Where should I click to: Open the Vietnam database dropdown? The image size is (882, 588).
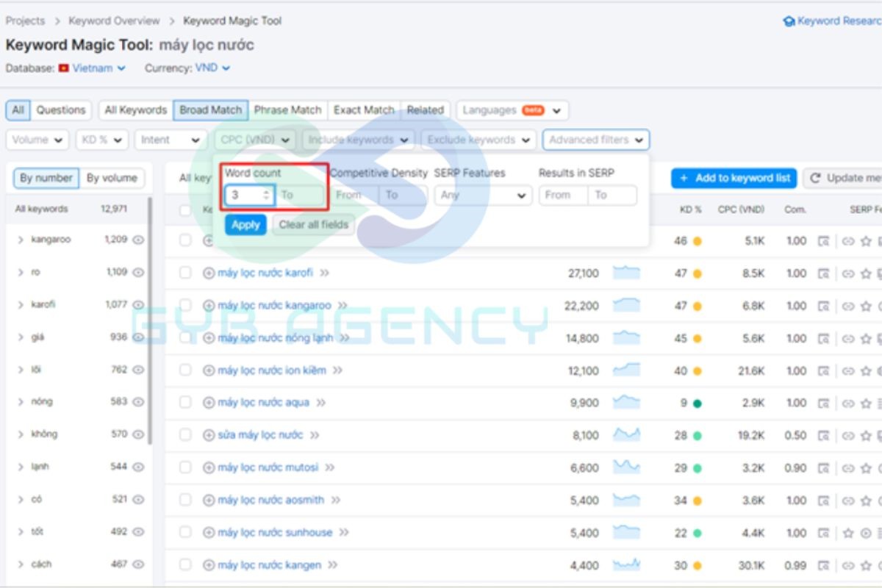(x=99, y=68)
